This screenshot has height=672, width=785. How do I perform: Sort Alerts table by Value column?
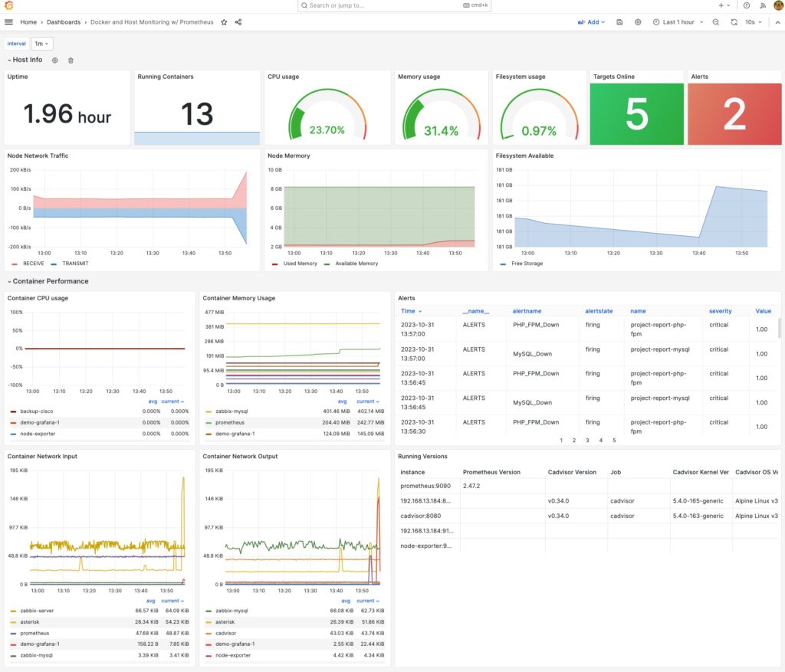[x=763, y=311]
